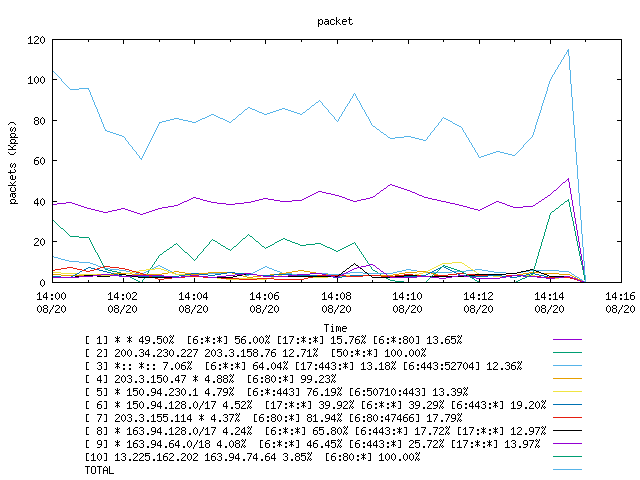Viewport: 640px width, 480px height.
Task: Click legend entry [ 6] * 150.94.128.0/17
Action: point(316,405)
